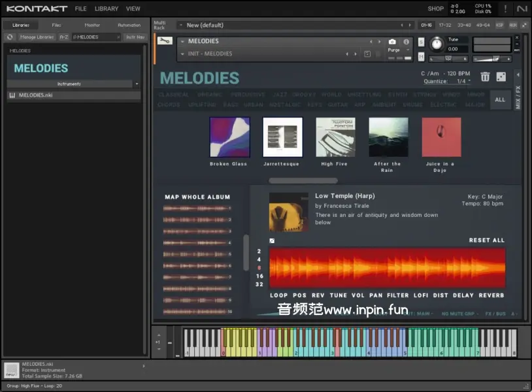
Task: Select the Juice in a Dojo album thumbnail
Action: tap(441, 137)
